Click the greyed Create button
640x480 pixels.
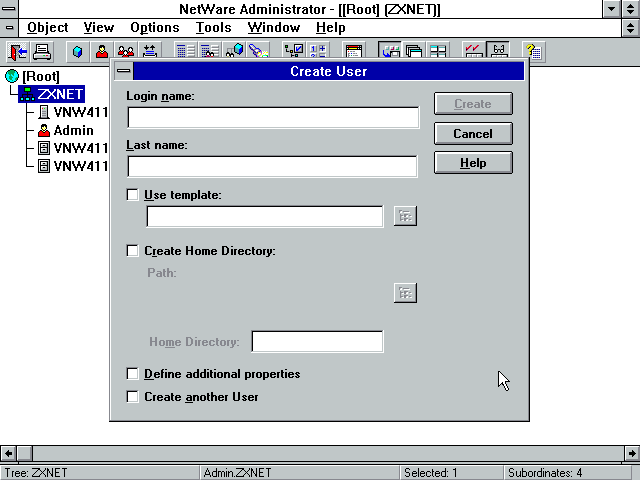click(x=473, y=104)
